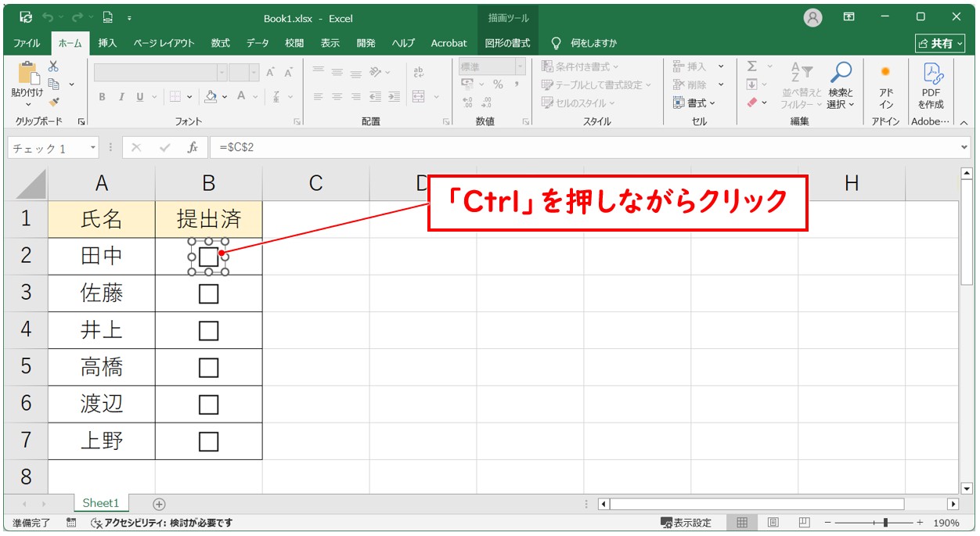Click the macro recording icon in status bar
The width and height of the screenshot is (980, 536).
(71, 523)
